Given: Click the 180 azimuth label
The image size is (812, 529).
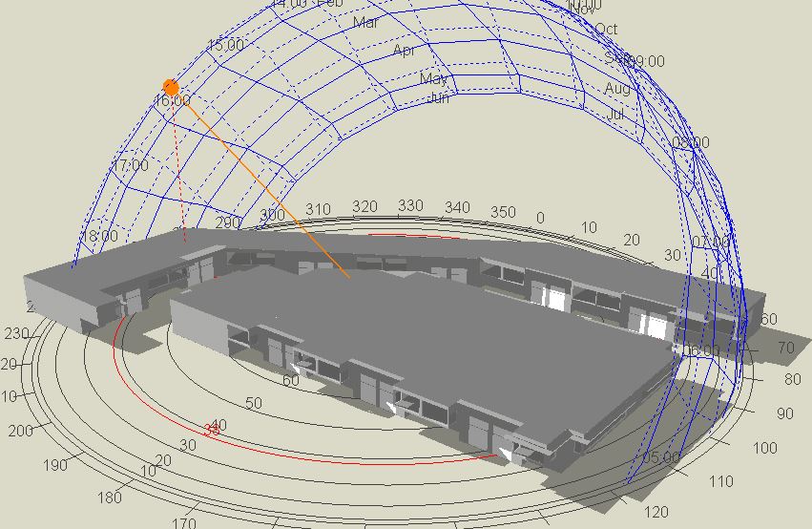Looking at the screenshot, I should point(110,497).
